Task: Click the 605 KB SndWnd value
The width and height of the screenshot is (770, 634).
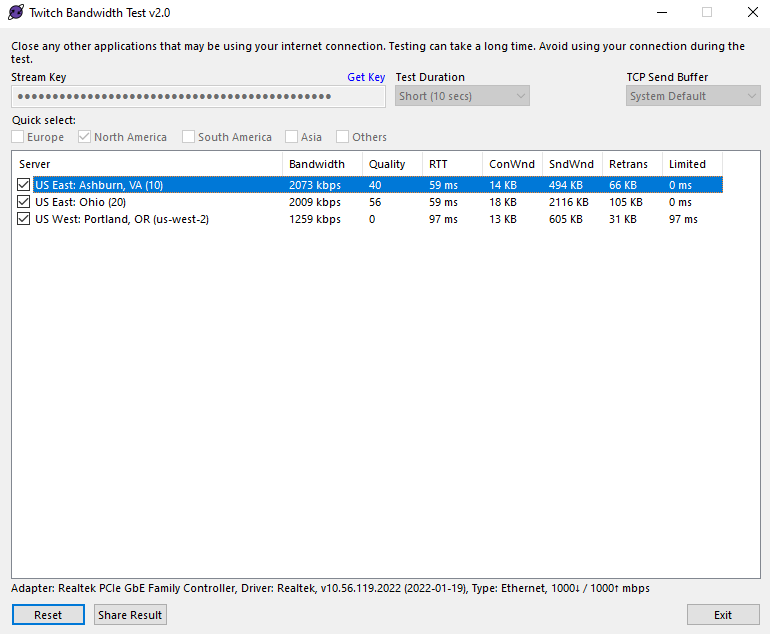Action: 566,220
